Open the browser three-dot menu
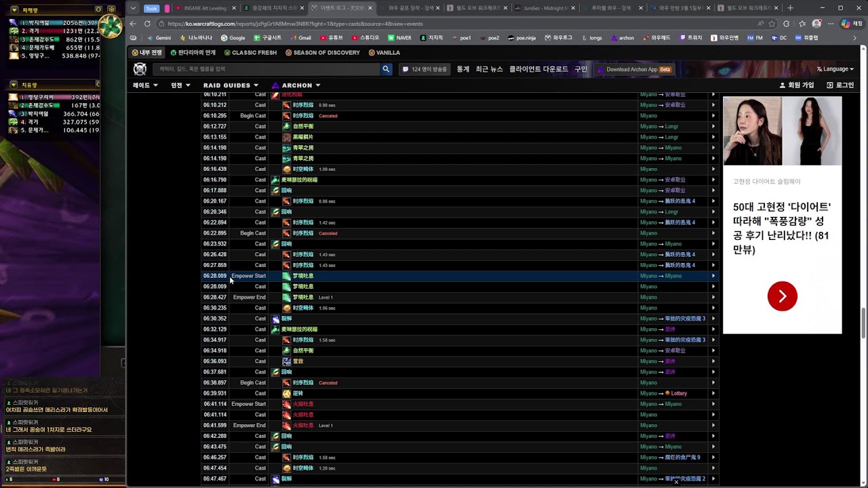The image size is (868, 488). [830, 24]
